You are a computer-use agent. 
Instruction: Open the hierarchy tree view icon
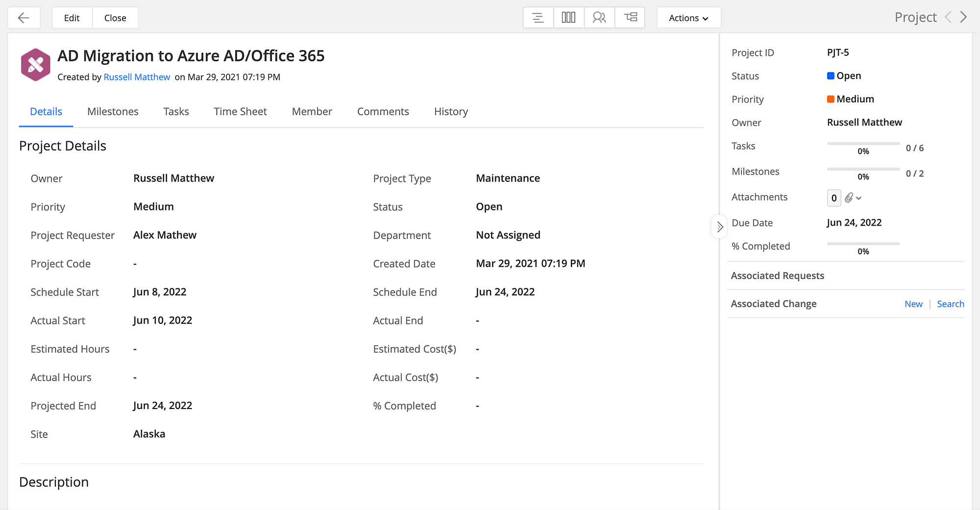pyautogui.click(x=630, y=18)
